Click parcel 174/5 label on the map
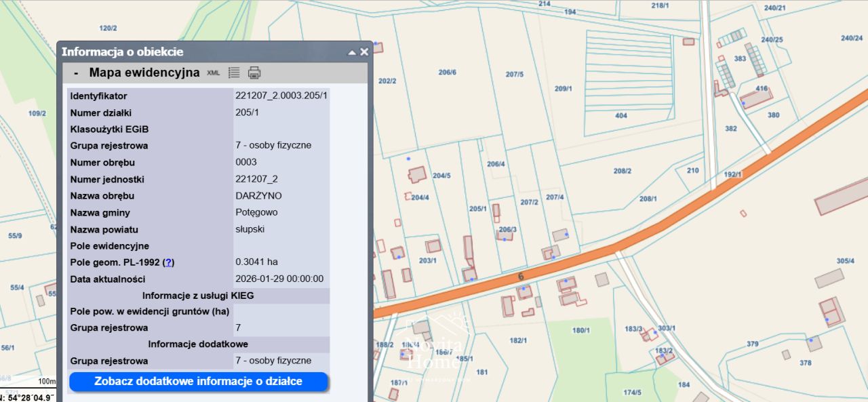This screenshot has width=868, height=402. pos(632,392)
